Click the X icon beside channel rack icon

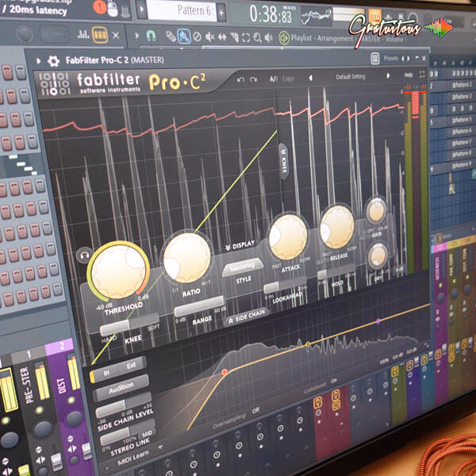(116, 36)
